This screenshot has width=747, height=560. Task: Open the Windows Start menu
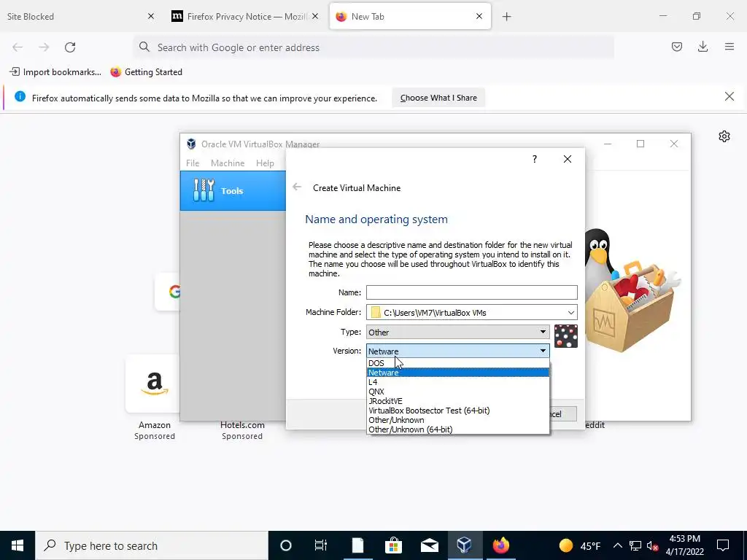pos(18,545)
